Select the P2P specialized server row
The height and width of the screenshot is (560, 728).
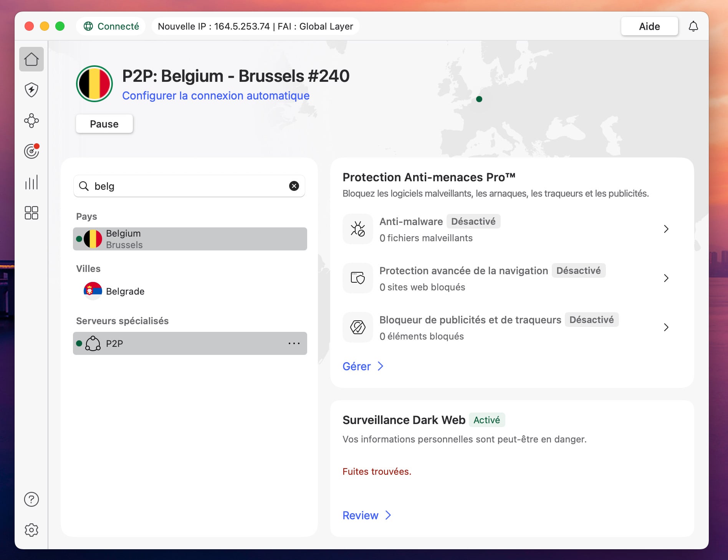coord(190,343)
